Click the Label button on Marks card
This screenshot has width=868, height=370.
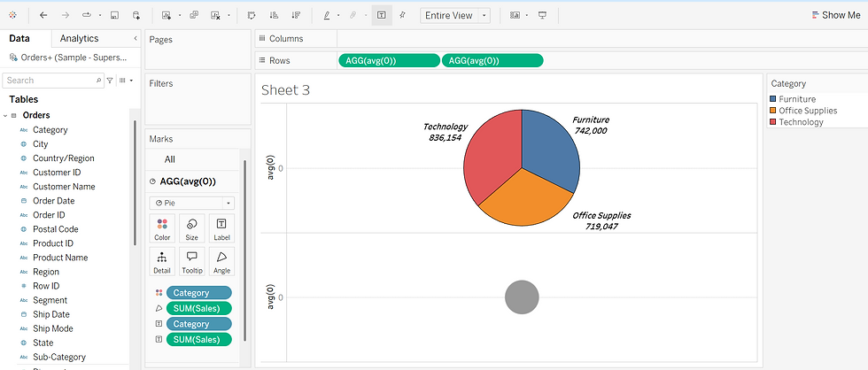coord(221,228)
